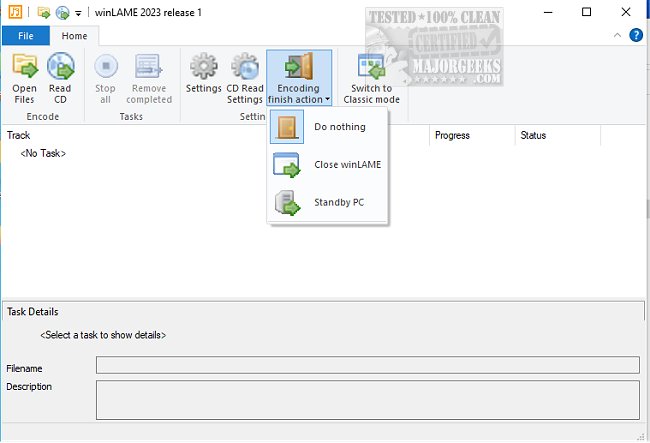Click Switch to Classic mode
The height and width of the screenshot is (443, 650).
tap(371, 78)
